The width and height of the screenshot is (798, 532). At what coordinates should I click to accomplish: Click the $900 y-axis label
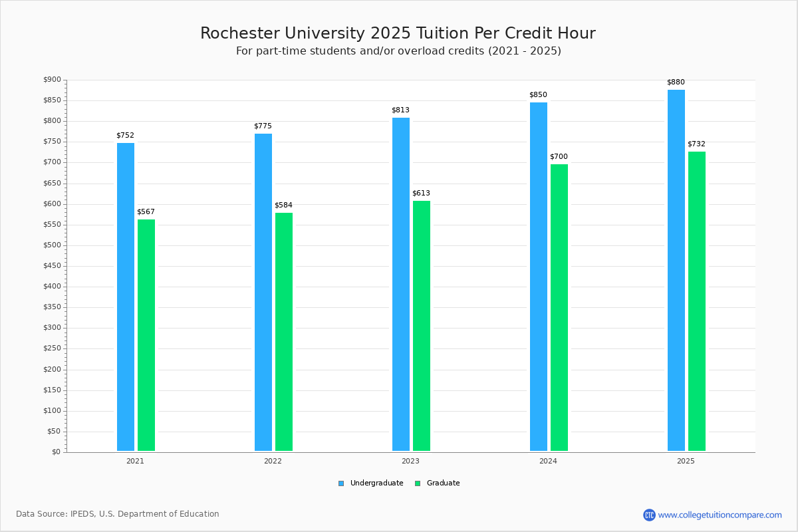point(52,80)
